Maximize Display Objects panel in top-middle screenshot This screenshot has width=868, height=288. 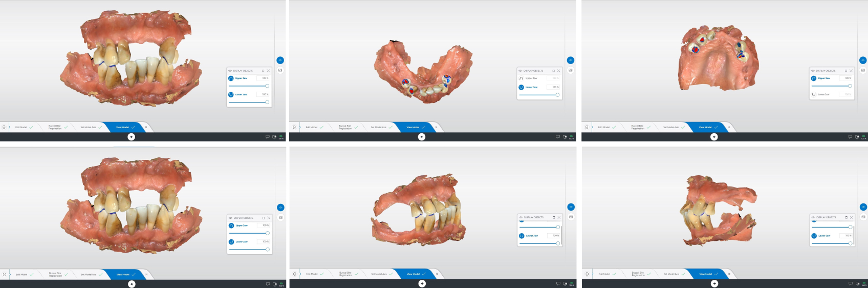tap(553, 71)
